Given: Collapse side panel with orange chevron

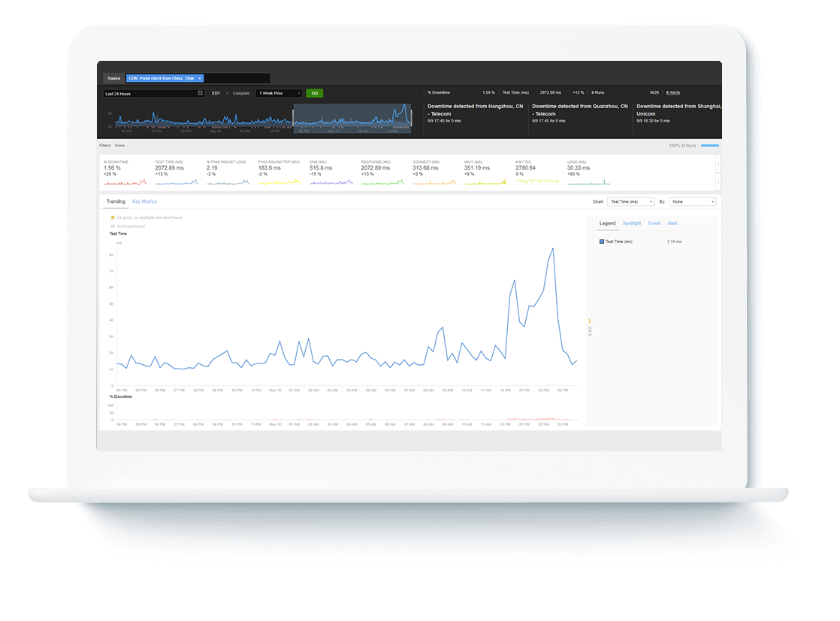Looking at the screenshot, I should [589, 321].
